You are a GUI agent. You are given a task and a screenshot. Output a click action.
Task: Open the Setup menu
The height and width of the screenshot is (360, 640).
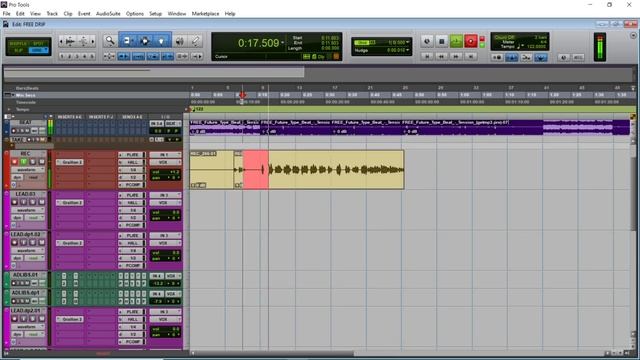pyautogui.click(x=156, y=13)
